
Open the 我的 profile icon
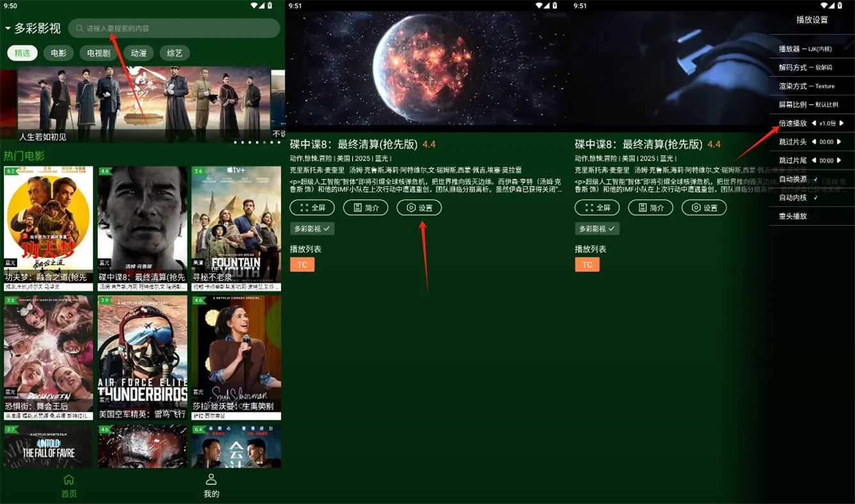coord(211,480)
